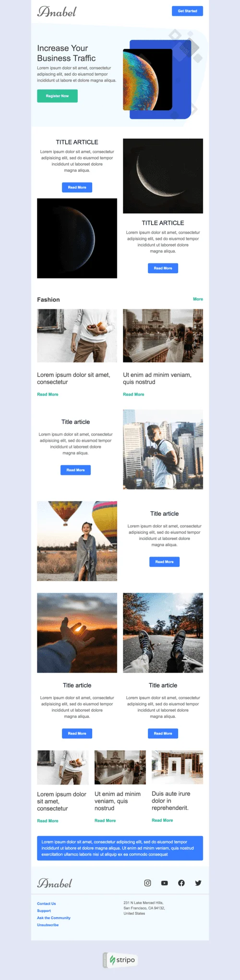
Task: Click the Anabel logo at page top
Action: 57,12
